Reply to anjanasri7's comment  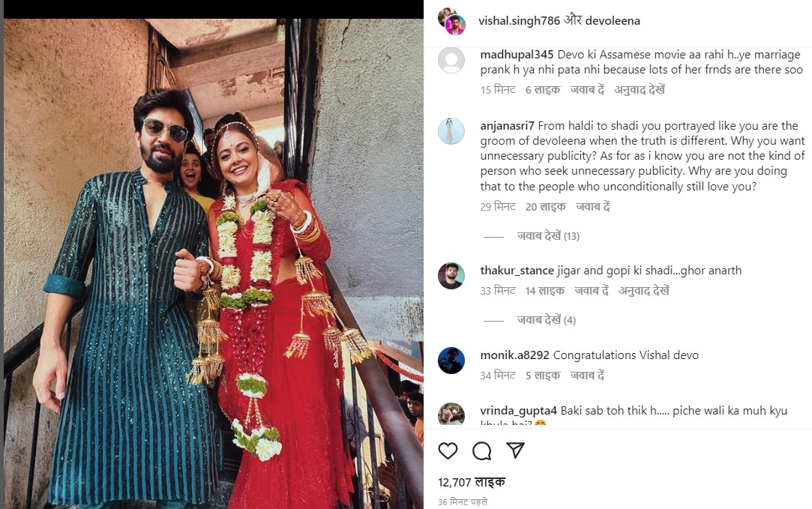(592, 207)
